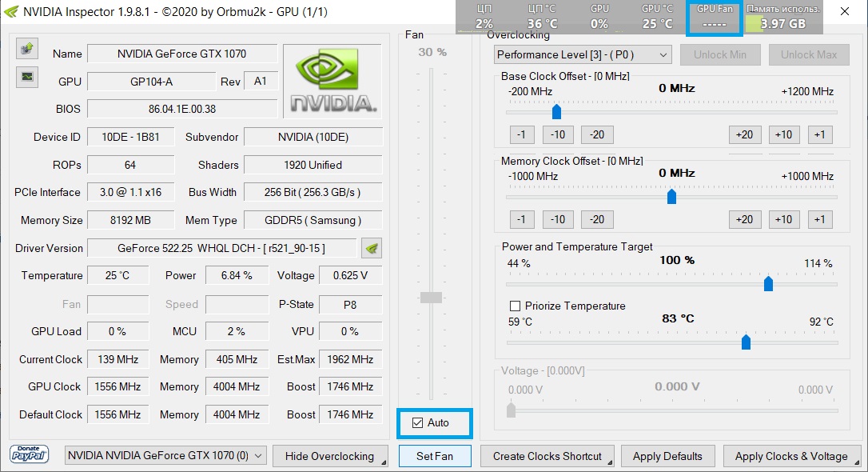Click the Memory Size 8192 MB value
The image size is (868, 472).
[130, 220]
